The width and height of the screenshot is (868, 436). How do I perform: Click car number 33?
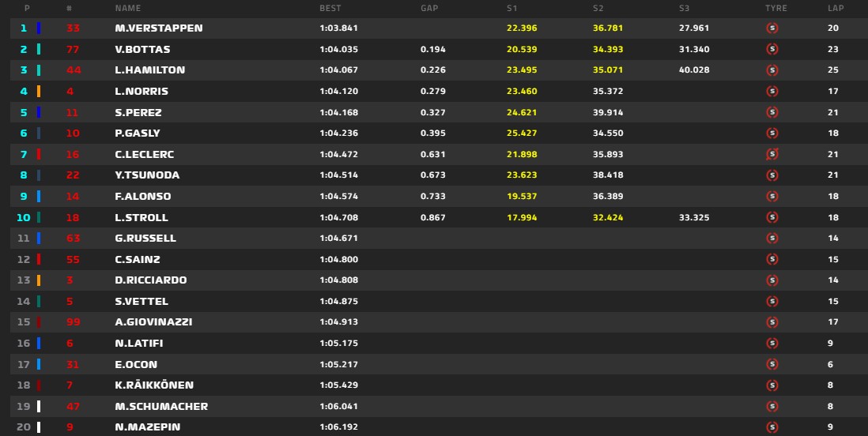[73, 28]
